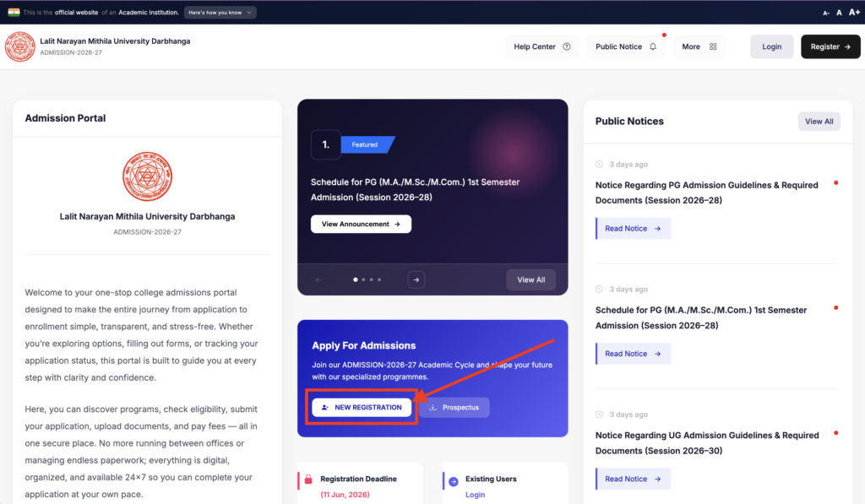
Task: Click the View Announcement button
Action: tap(361, 224)
